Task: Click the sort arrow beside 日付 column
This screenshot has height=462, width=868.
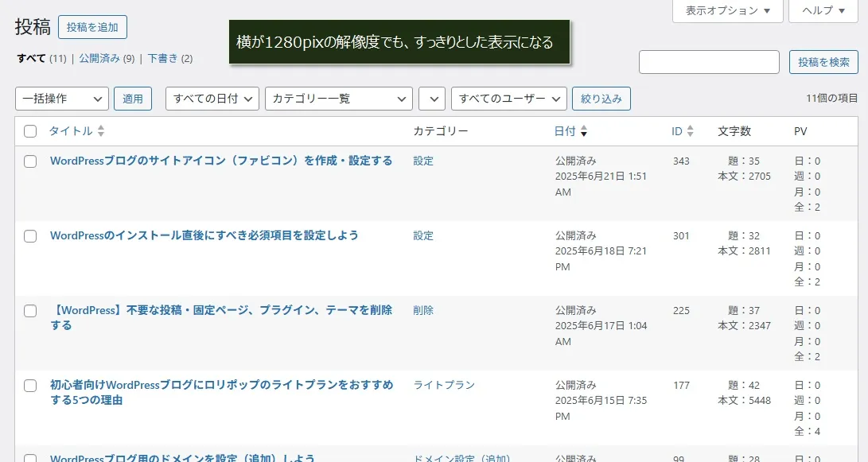Action: (584, 131)
